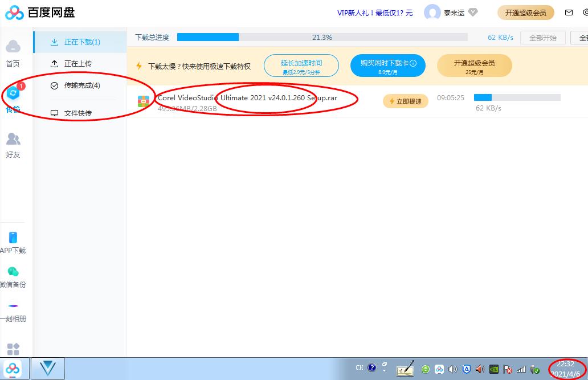Click the handwriting pen input tray icon
Viewport: 588px width, 380px height.
(x=405, y=369)
